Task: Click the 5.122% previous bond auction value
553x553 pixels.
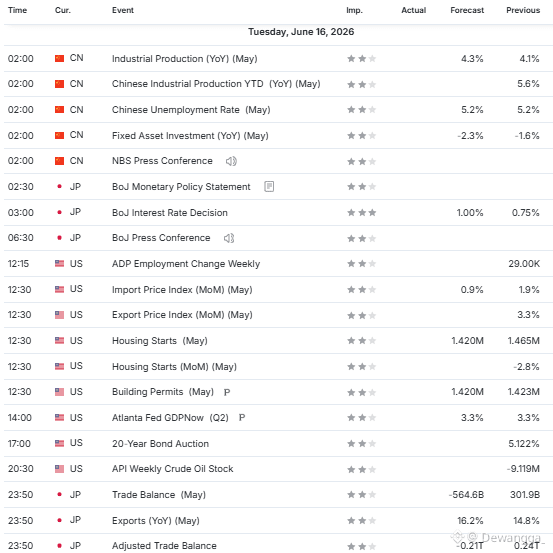Action: 524,444
